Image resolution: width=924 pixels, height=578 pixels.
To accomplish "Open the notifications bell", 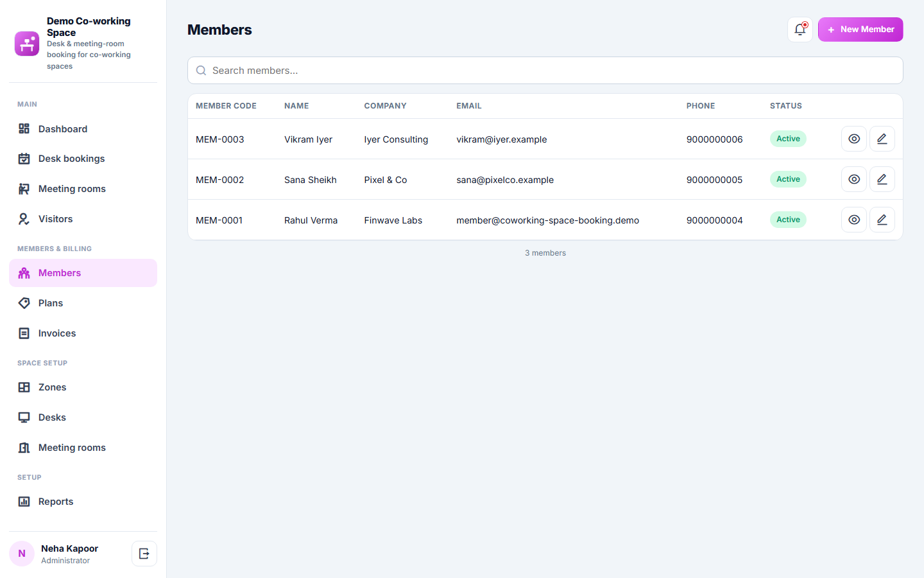I will click(x=800, y=30).
